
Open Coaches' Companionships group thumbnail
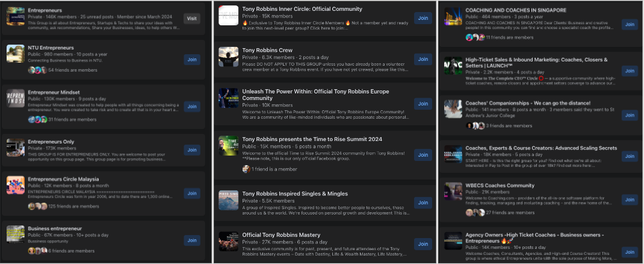(453, 109)
